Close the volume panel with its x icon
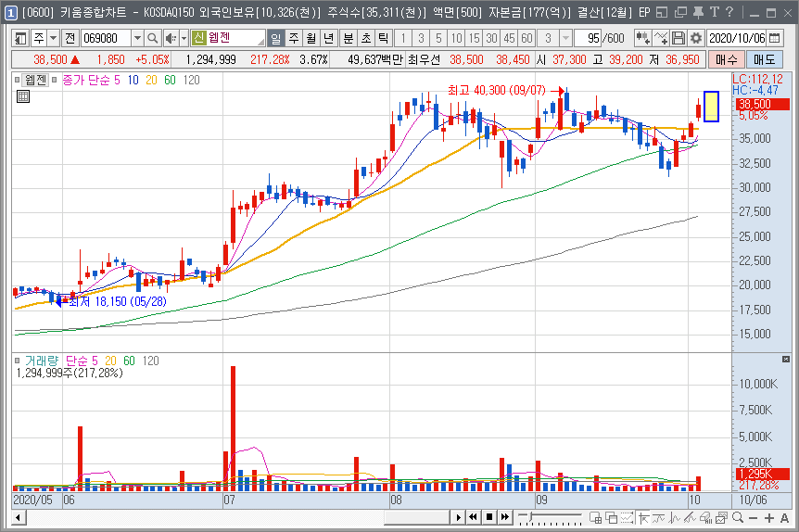 (785, 360)
